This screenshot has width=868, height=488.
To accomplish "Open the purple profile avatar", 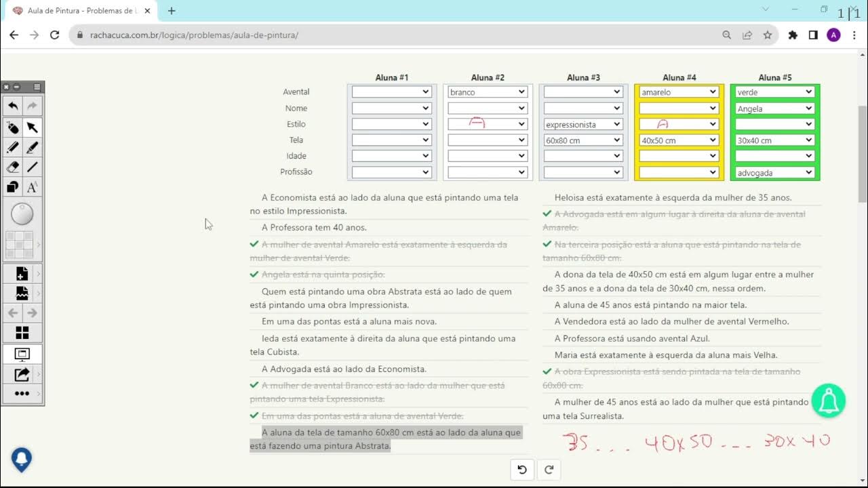I will click(x=833, y=35).
